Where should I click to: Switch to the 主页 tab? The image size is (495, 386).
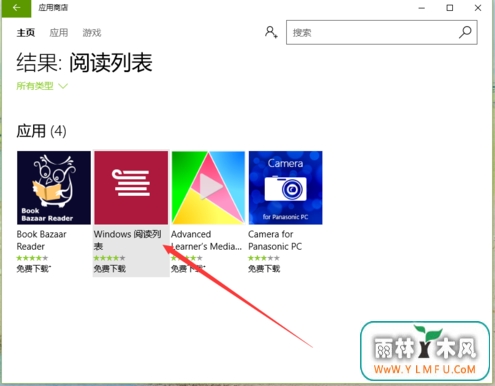[26, 33]
